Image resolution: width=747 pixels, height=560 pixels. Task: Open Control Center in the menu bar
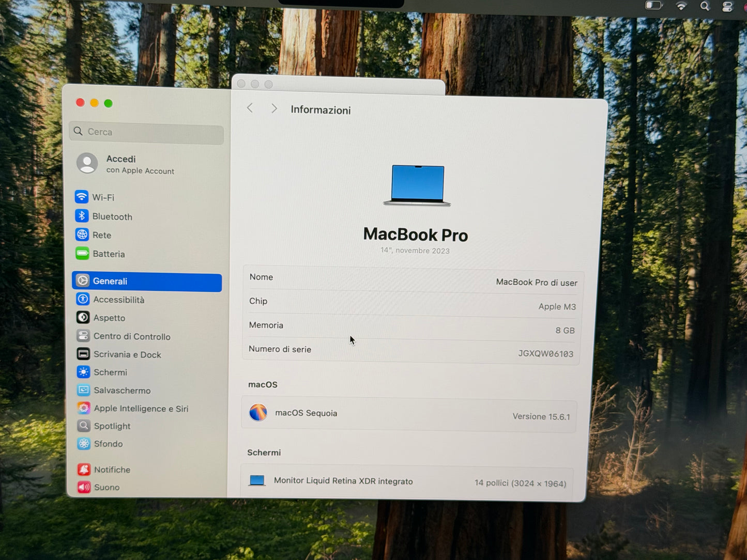click(727, 7)
